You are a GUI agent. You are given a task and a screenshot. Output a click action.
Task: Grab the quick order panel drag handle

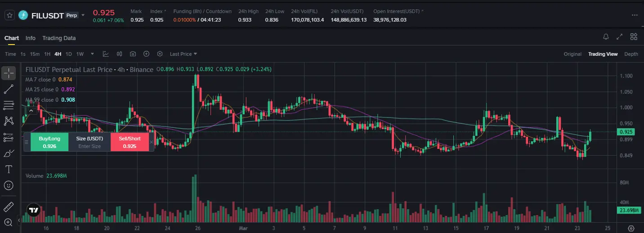point(27,142)
